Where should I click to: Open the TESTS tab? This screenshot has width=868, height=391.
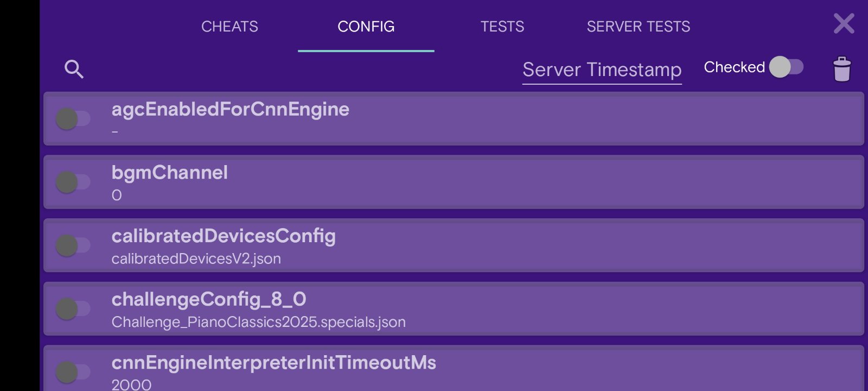(x=502, y=27)
